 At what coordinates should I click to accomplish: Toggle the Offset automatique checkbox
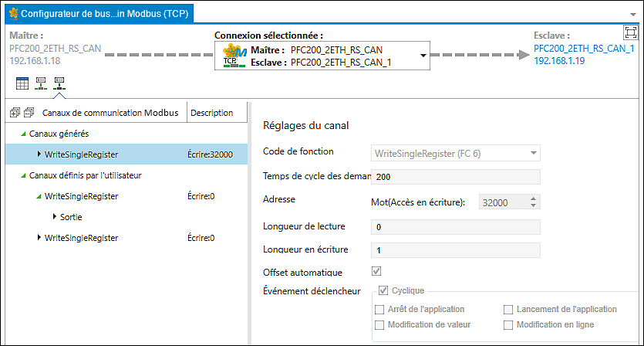[x=376, y=271]
